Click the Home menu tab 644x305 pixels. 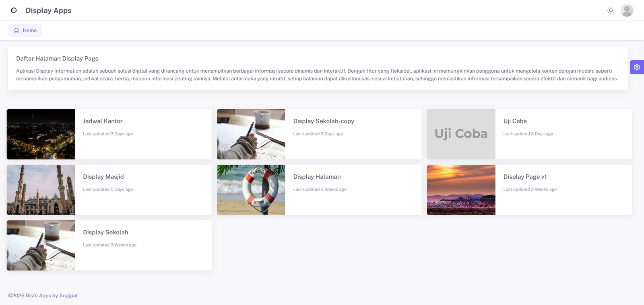tap(25, 31)
